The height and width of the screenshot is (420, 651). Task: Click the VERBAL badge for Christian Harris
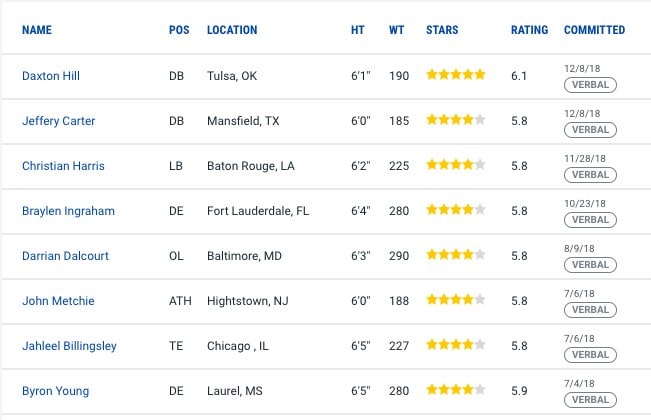tap(590, 175)
